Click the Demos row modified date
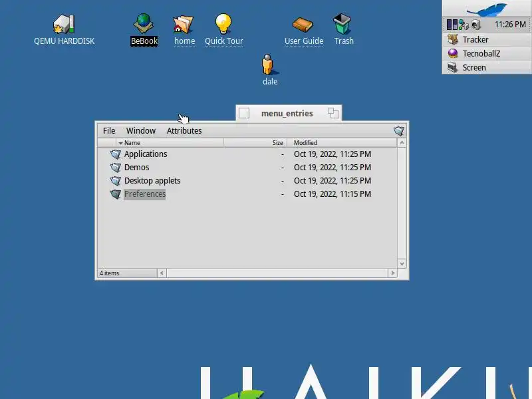The height and width of the screenshot is (399, 532). click(332, 168)
